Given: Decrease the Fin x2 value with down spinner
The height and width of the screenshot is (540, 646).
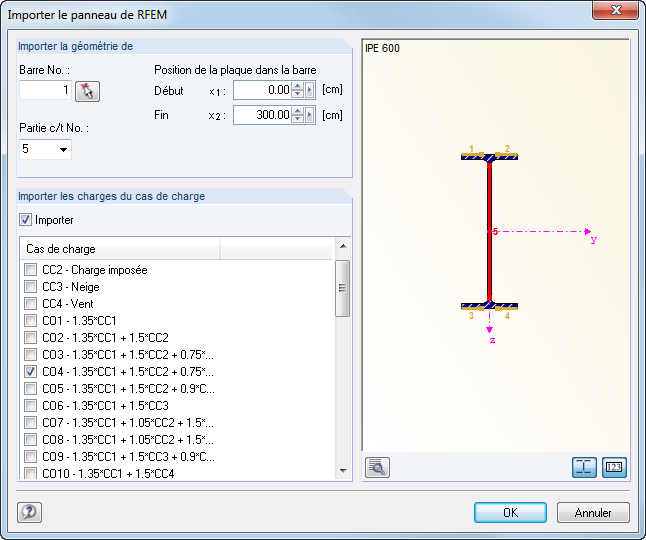Looking at the screenshot, I should pyautogui.click(x=297, y=119).
